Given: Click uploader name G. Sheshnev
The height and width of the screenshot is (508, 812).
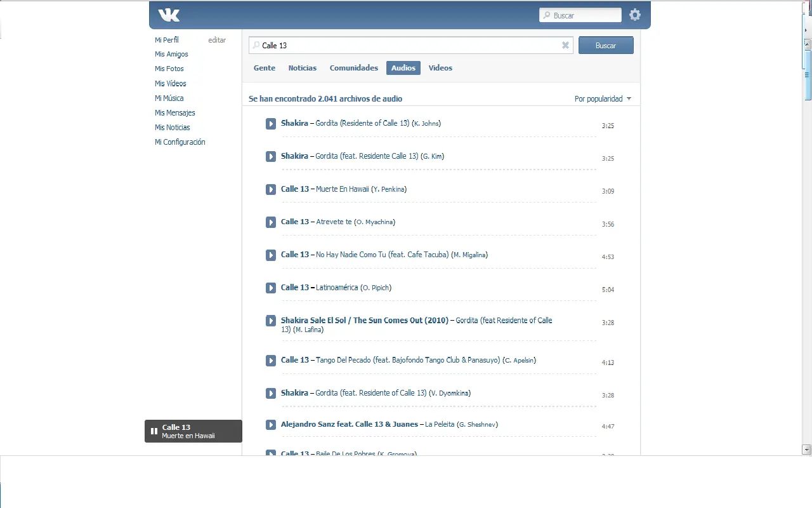Looking at the screenshot, I should [x=478, y=424].
